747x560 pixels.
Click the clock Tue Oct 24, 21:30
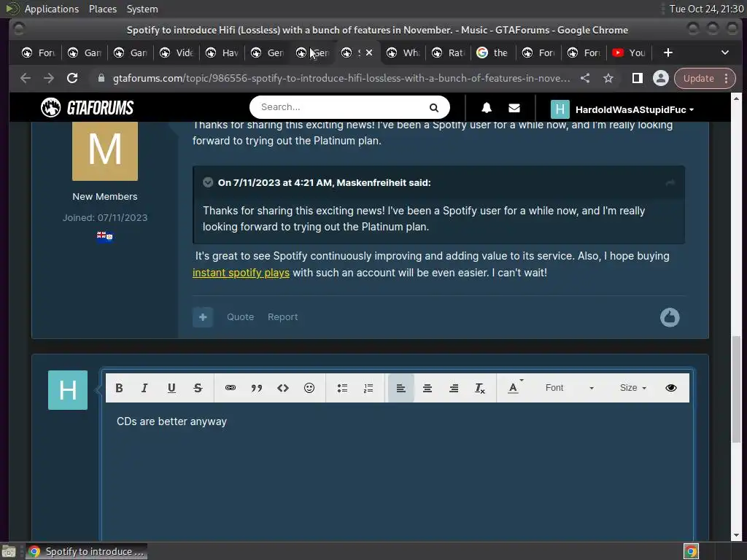point(706,9)
